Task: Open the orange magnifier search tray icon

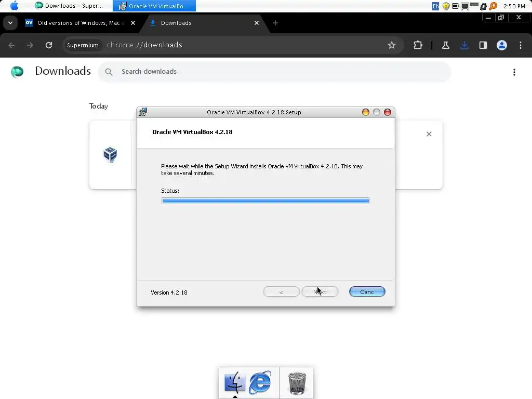Action: [494, 6]
